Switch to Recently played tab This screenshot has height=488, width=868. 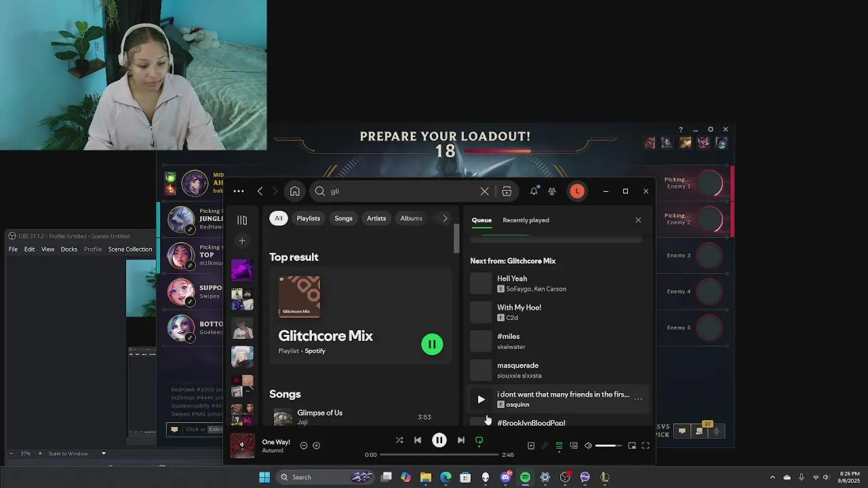(526, 220)
